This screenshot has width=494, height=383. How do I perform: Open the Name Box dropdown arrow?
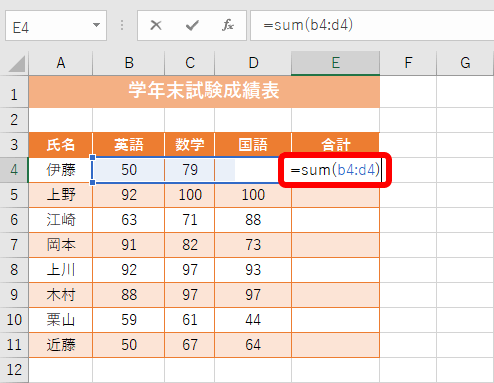(96, 25)
